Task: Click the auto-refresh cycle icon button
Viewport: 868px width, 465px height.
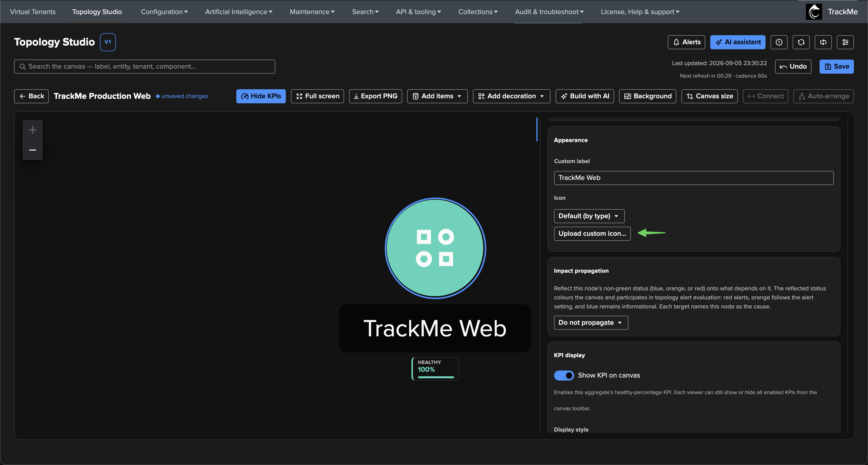Action: tap(823, 42)
